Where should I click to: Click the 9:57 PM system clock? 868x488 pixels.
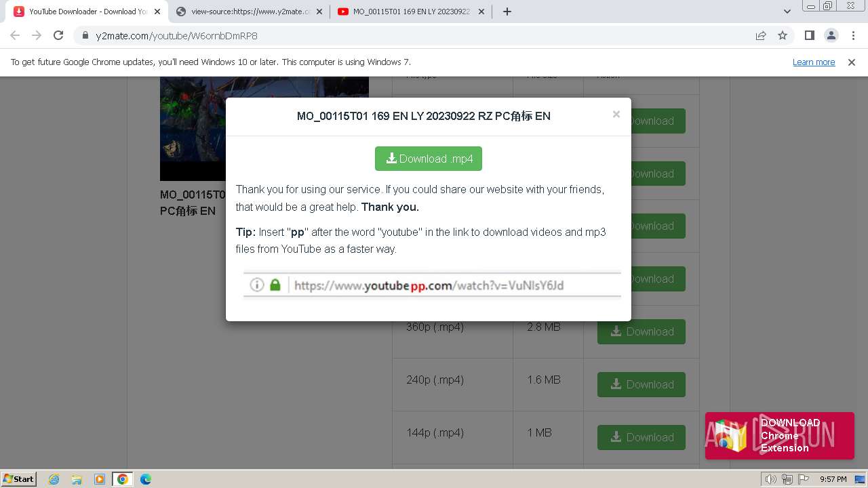[x=833, y=479]
